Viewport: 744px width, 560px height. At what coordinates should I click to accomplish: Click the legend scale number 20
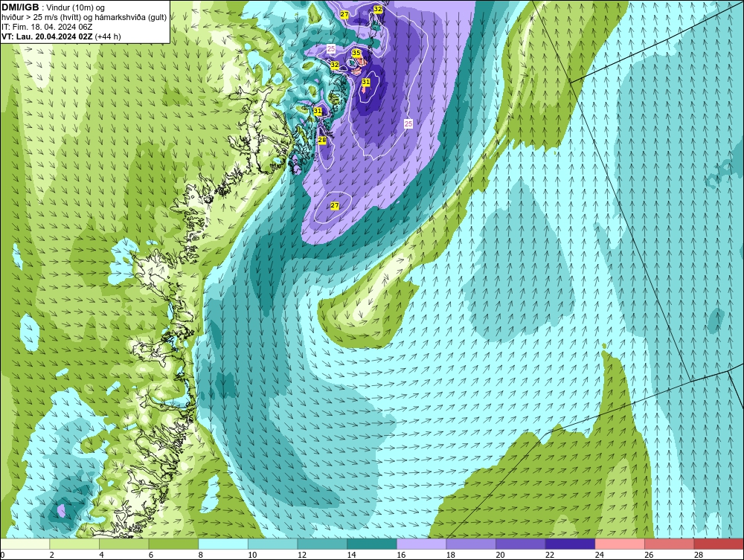click(x=500, y=555)
